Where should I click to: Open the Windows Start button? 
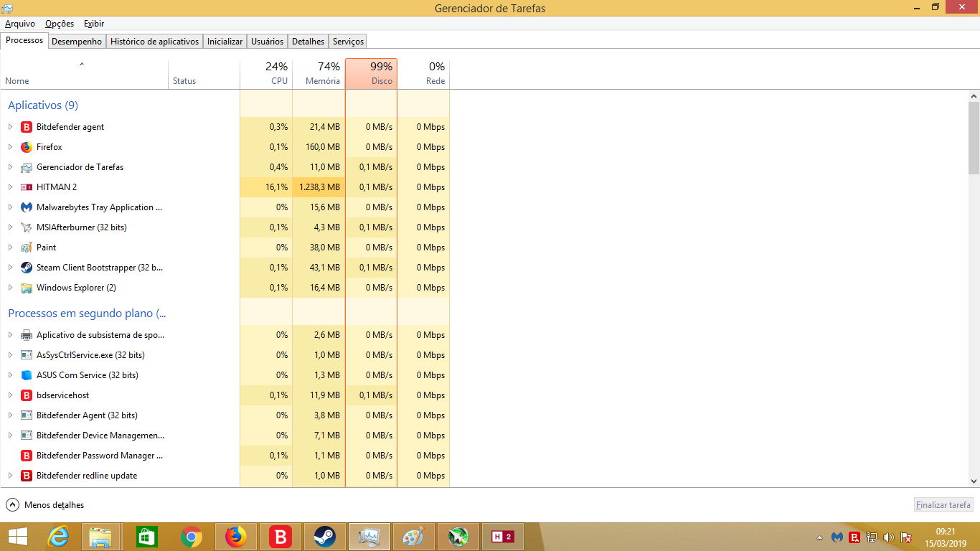coord(18,537)
